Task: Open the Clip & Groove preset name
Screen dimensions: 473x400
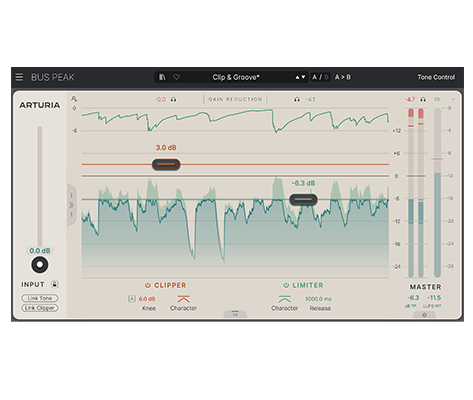Action: 236,77
